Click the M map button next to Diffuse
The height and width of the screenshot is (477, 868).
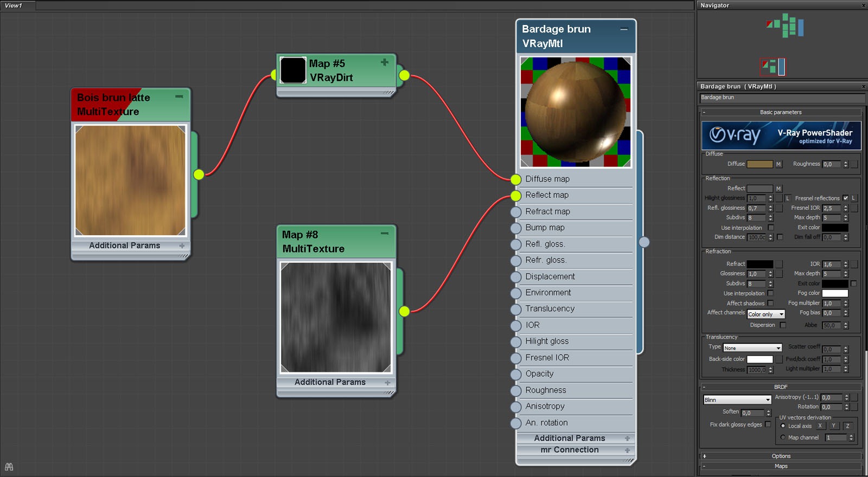tap(778, 164)
